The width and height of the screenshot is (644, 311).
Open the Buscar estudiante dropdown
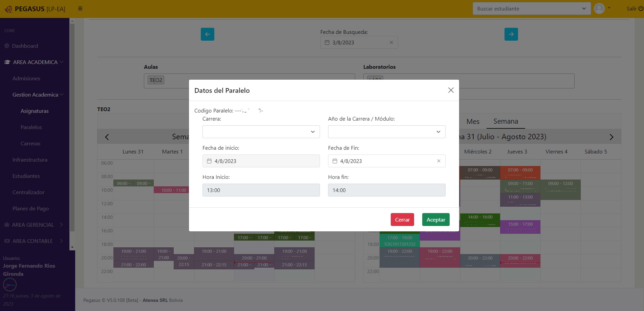tap(531, 8)
